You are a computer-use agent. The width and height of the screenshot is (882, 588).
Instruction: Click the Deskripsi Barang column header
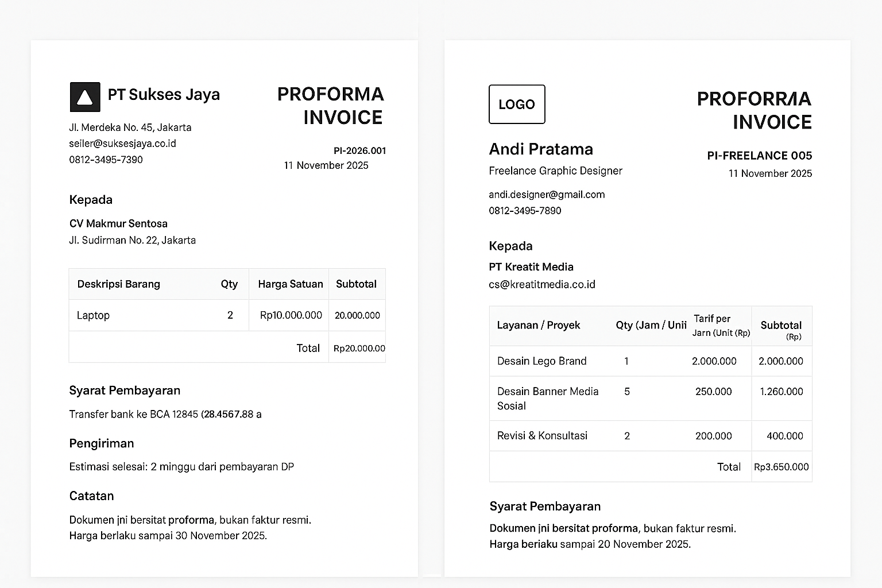point(118,284)
